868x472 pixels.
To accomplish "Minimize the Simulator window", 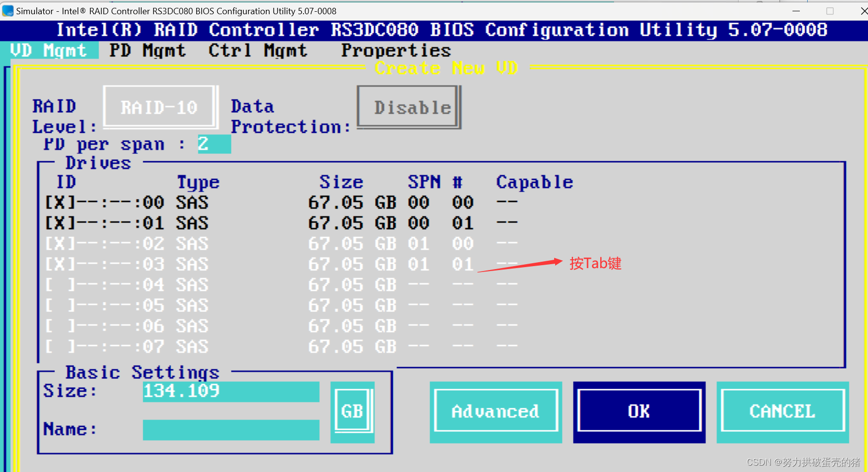I will [796, 10].
